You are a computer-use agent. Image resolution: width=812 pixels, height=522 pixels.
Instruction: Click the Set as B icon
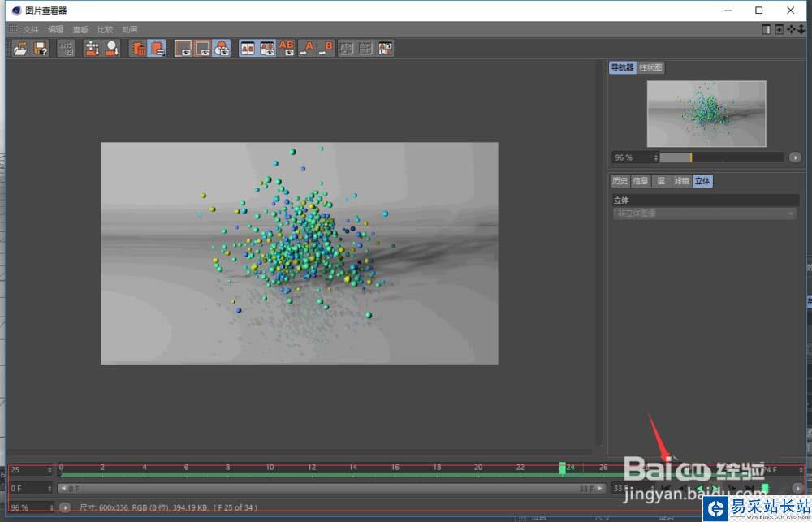[x=326, y=49]
